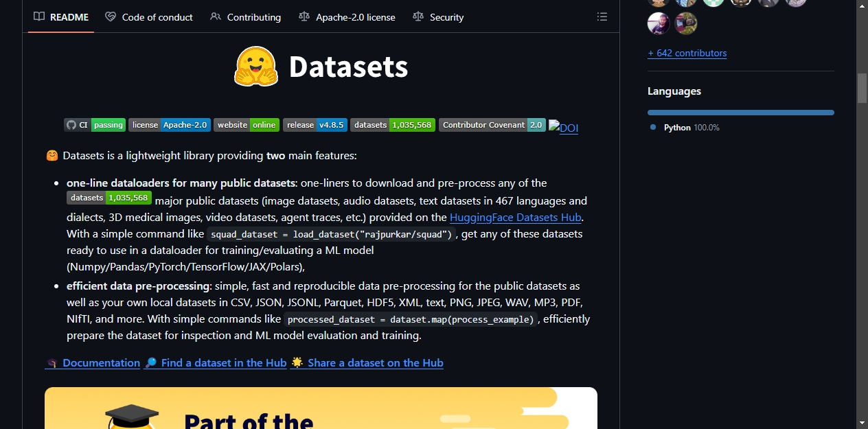Click the datasets count badge in the badge row
The image size is (868, 429).
click(x=393, y=125)
